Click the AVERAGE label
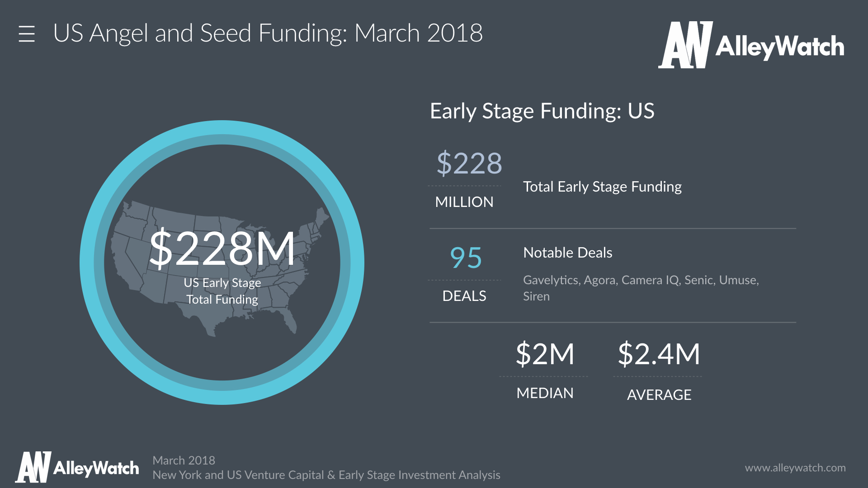Viewport: 868px width, 488px height. (x=659, y=395)
